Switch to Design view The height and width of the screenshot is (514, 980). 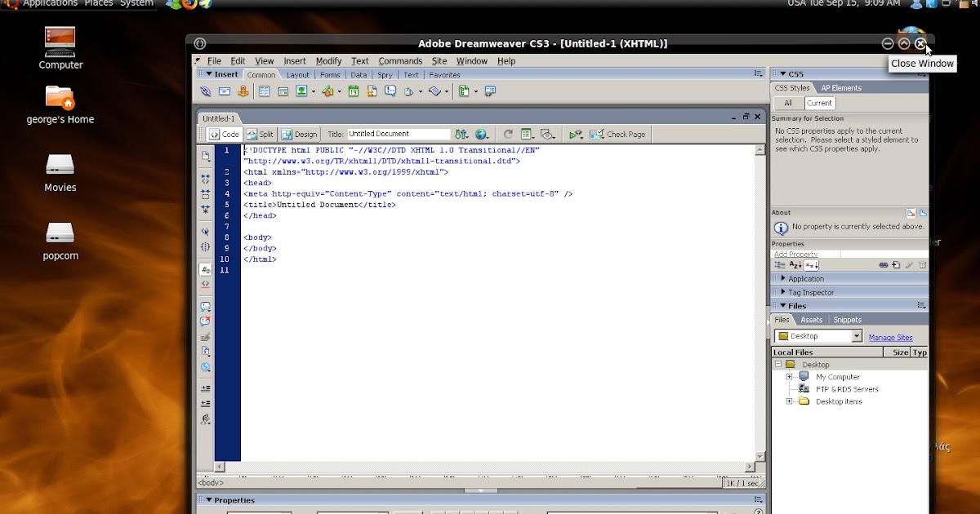coord(299,134)
